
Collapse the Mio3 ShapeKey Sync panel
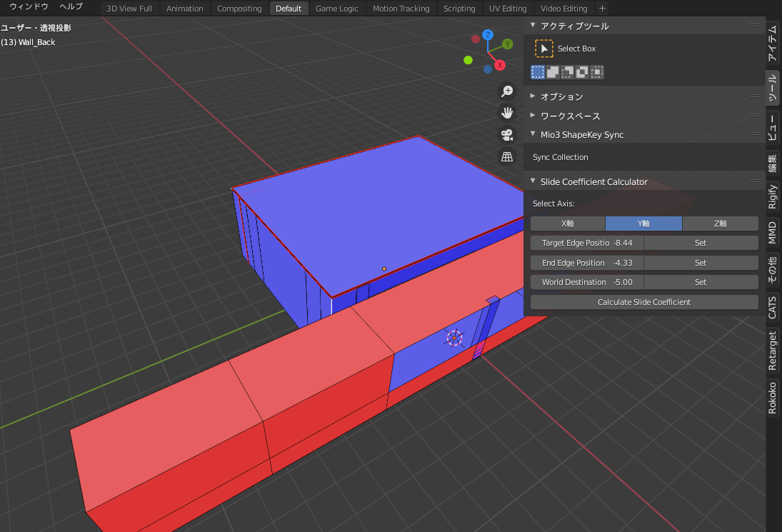(533, 134)
